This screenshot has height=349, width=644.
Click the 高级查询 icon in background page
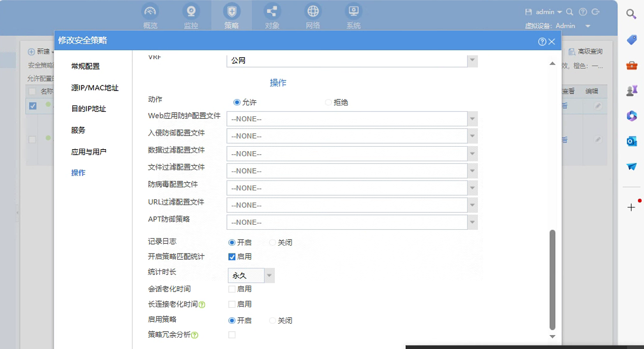[572, 52]
